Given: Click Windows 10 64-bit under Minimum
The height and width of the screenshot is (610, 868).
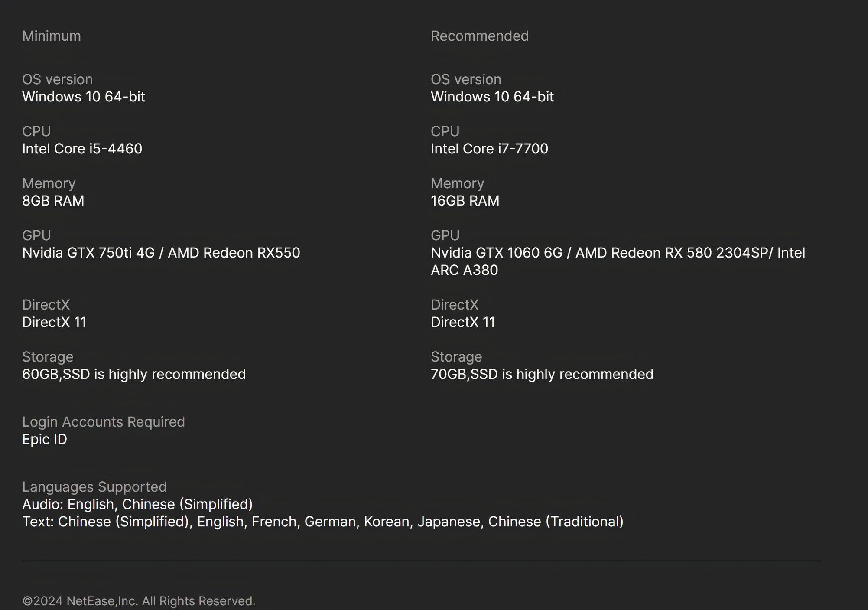Looking at the screenshot, I should 83,97.
